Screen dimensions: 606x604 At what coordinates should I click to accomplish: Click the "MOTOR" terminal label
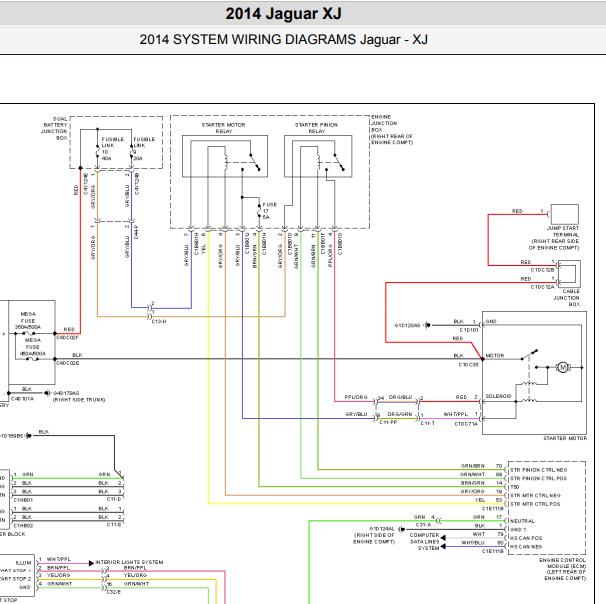point(495,356)
